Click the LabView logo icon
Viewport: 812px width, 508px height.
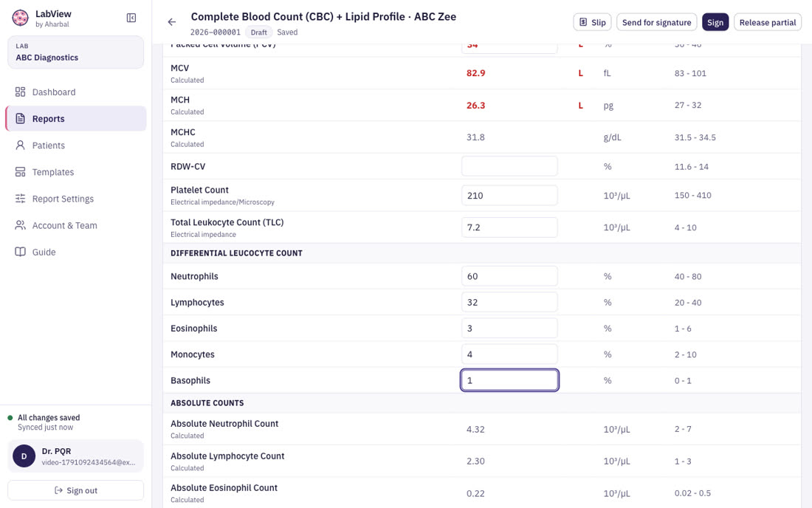click(x=20, y=18)
